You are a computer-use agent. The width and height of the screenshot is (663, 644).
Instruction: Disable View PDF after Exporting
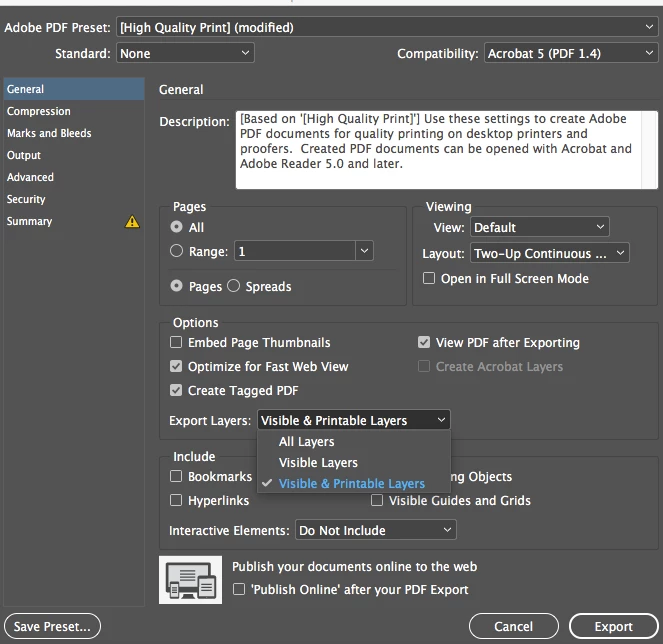424,342
